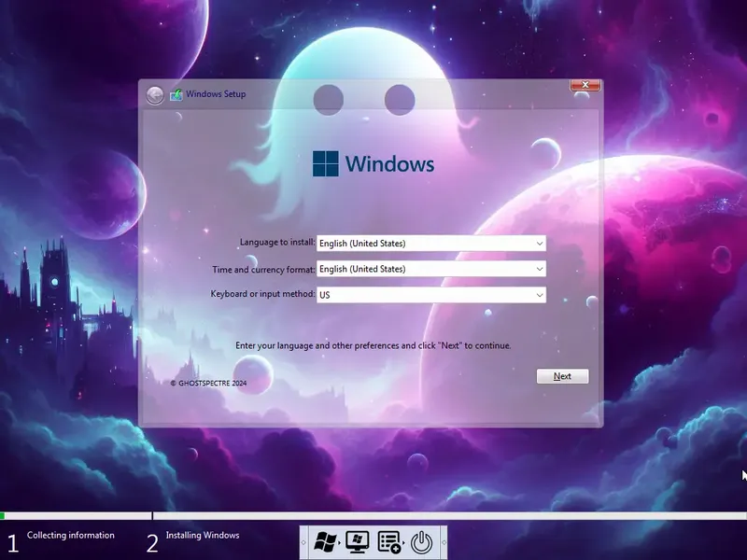Select the Collecting information step
The image size is (747, 560).
pyautogui.click(x=70, y=535)
